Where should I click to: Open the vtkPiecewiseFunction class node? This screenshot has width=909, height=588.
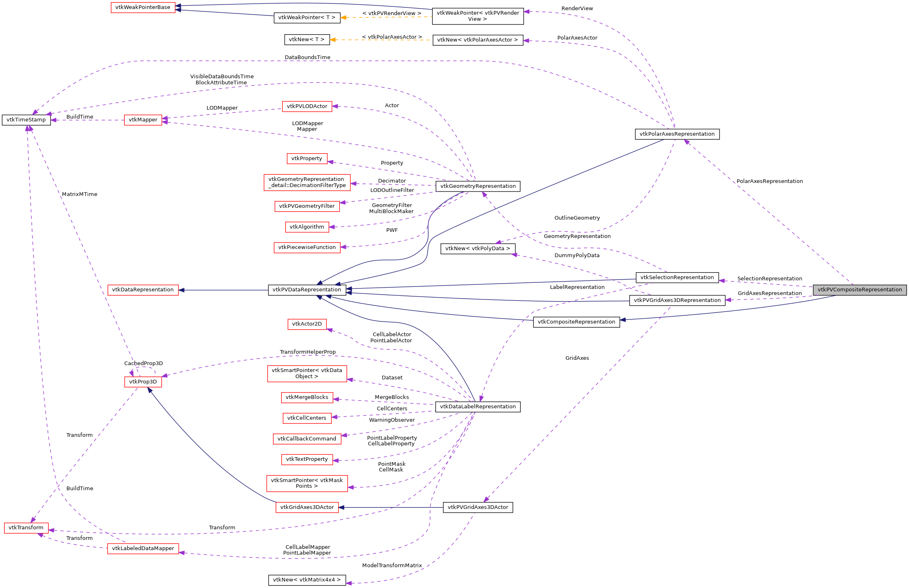(x=307, y=247)
